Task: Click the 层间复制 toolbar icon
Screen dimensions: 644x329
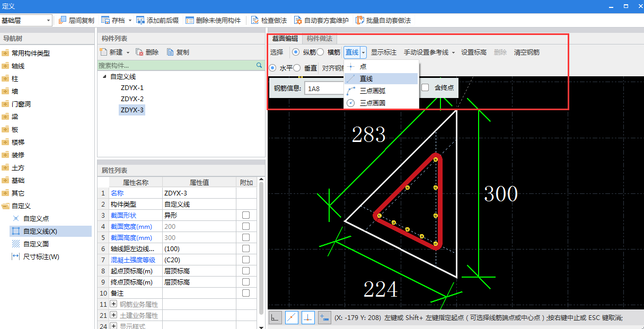Action: (63, 20)
